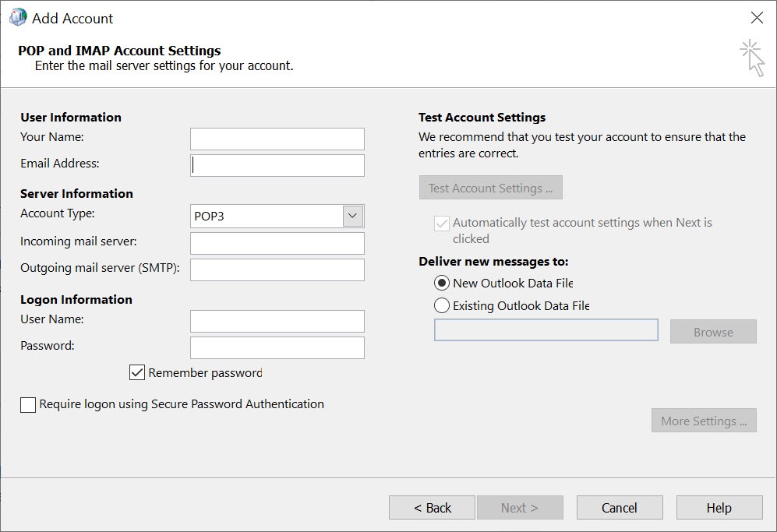Uncheck Remember password

[x=136, y=373]
